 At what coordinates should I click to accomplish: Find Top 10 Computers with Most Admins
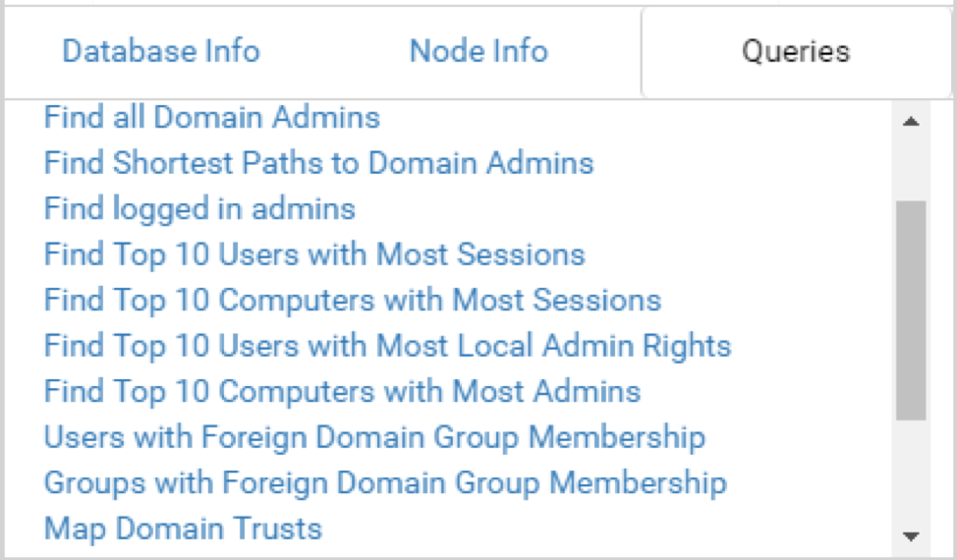[x=342, y=391]
